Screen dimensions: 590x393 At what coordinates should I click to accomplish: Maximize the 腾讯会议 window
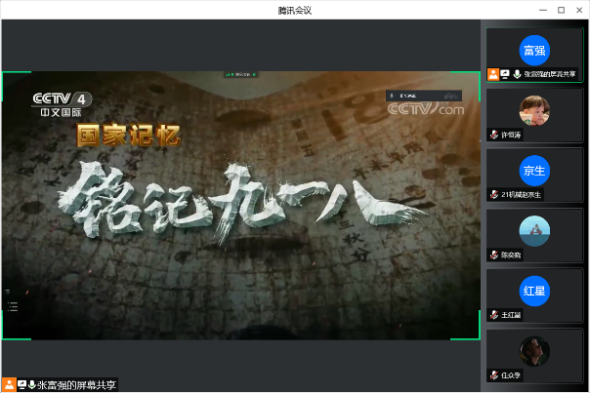coord(561,10)
